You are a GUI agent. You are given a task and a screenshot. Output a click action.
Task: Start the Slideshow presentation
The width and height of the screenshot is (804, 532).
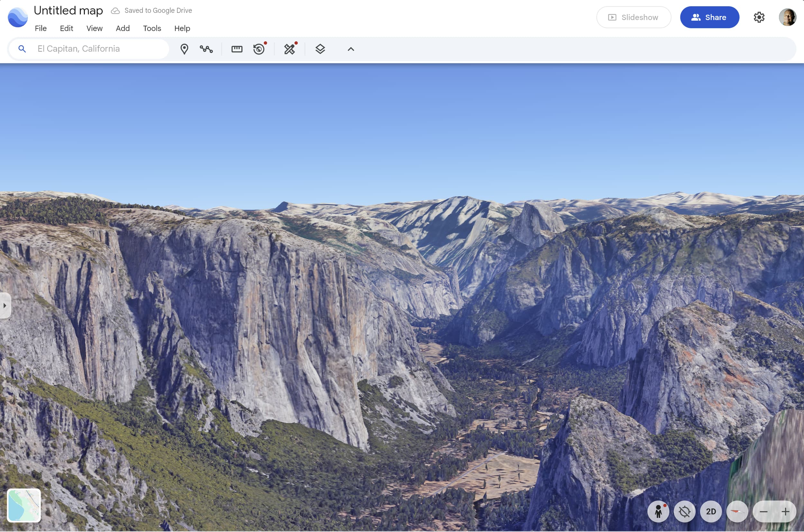633,17
